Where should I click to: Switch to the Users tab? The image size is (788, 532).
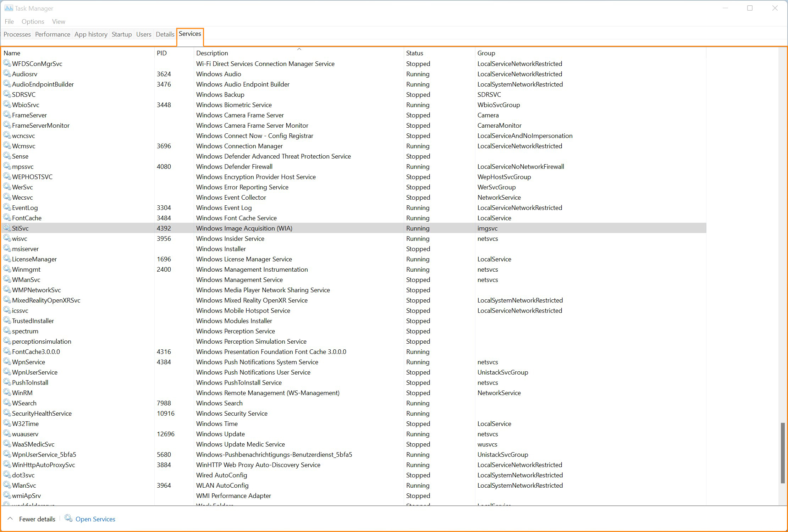144,34
